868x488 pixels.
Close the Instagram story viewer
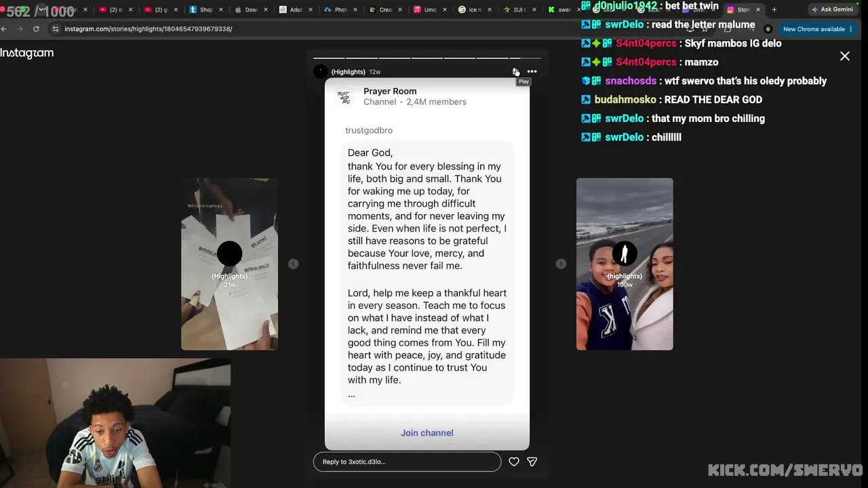[x=844, y=56]
